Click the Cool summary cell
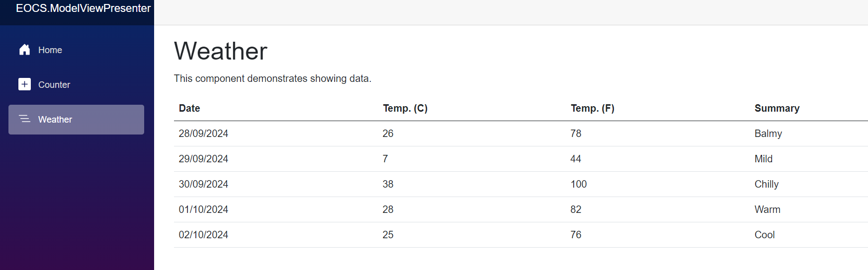This screenshot has width=868, height=270. click(765, 235)
